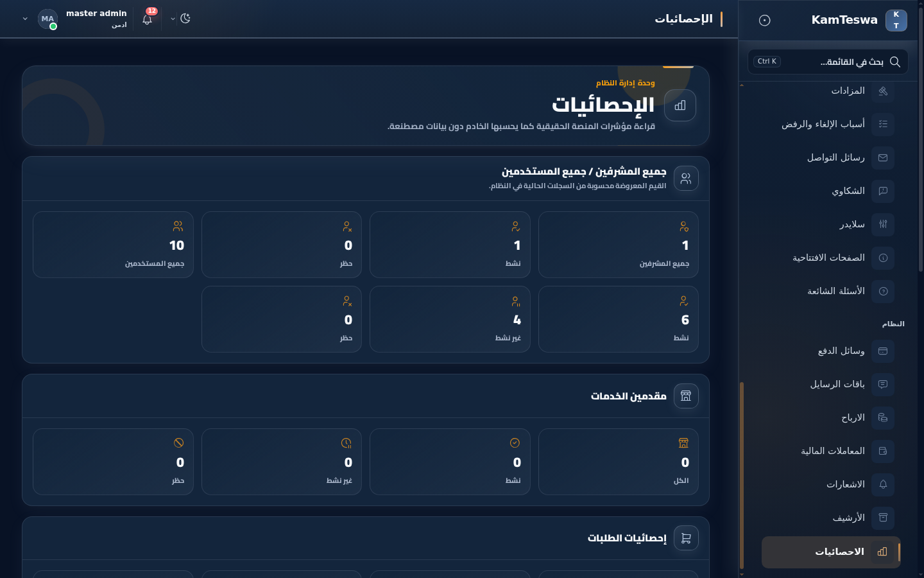Click the card icon for وسائل الدفع

(x=883, y=351)
